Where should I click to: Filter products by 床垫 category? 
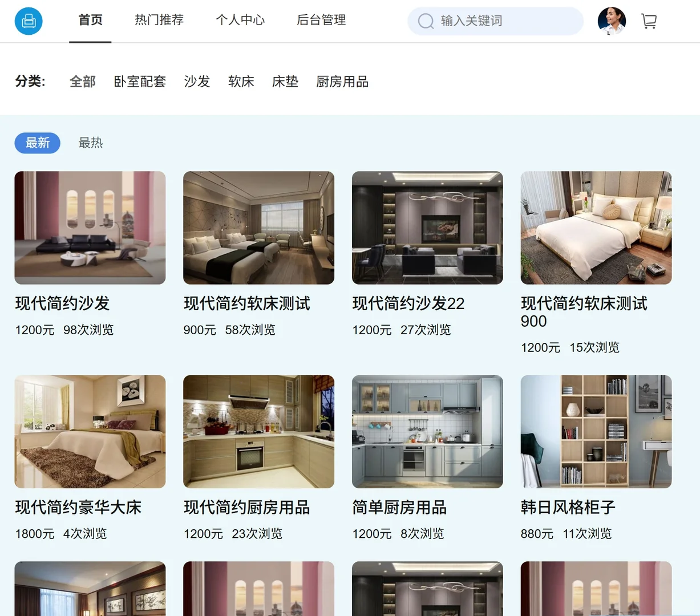click(x=285, y=82)
